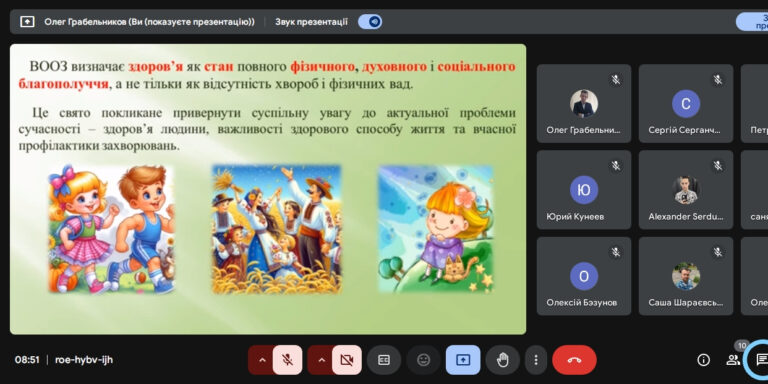768x384 pixels.
Task: Open the three-dot more options menu
Action: [x=536, y=360]
